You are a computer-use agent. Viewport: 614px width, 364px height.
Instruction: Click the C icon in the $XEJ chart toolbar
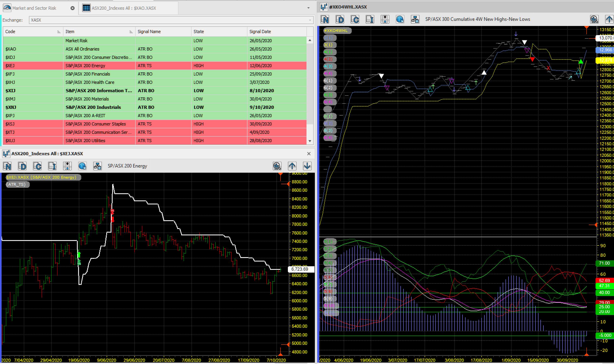[37, 166]
